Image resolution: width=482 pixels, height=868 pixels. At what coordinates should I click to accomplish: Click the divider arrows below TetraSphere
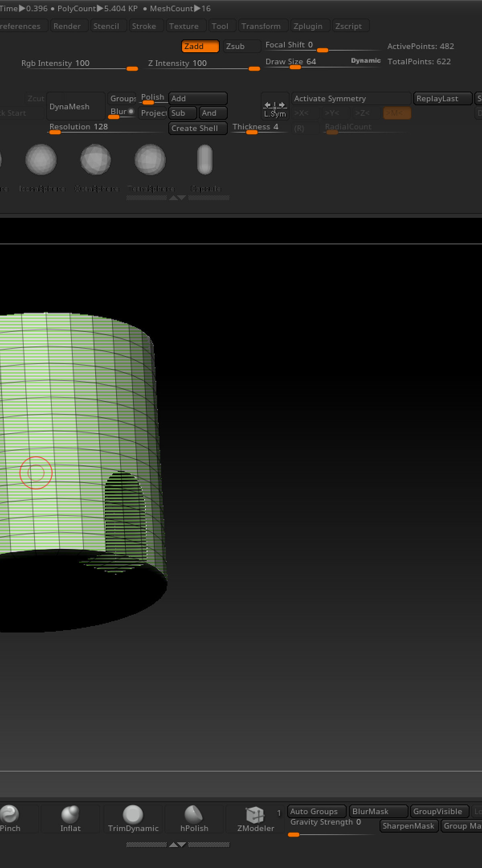coord(177,198)
